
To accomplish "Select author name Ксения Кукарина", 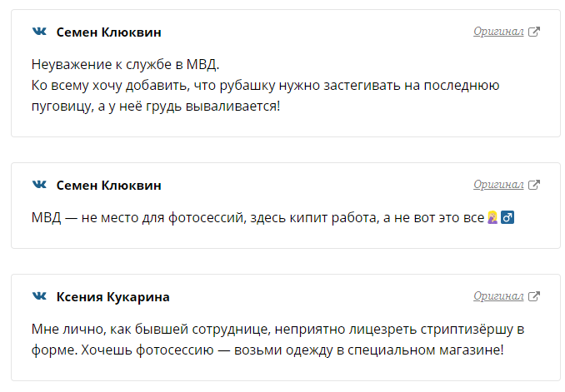I will pyautogui.click(x=112, y=297).
